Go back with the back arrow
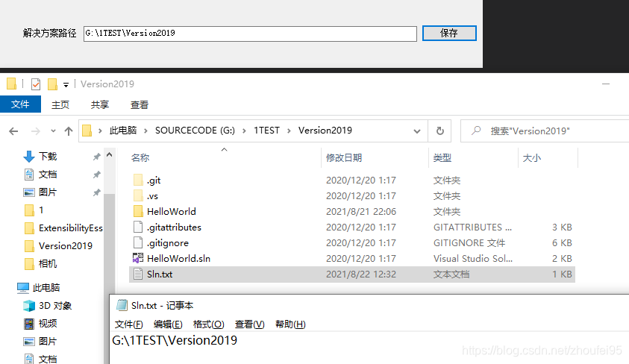The image size is (629, 364). pyautogui.click(x=13, y=131)
